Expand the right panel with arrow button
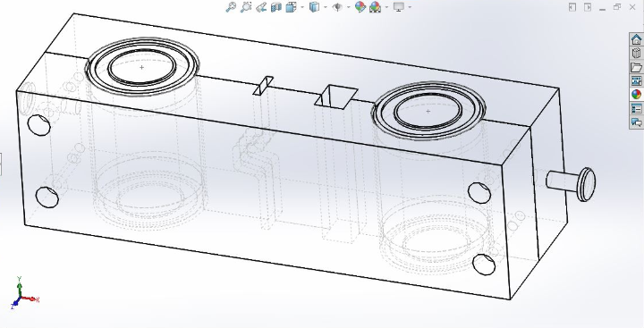 pyautogui.click(x=588, y=7)
